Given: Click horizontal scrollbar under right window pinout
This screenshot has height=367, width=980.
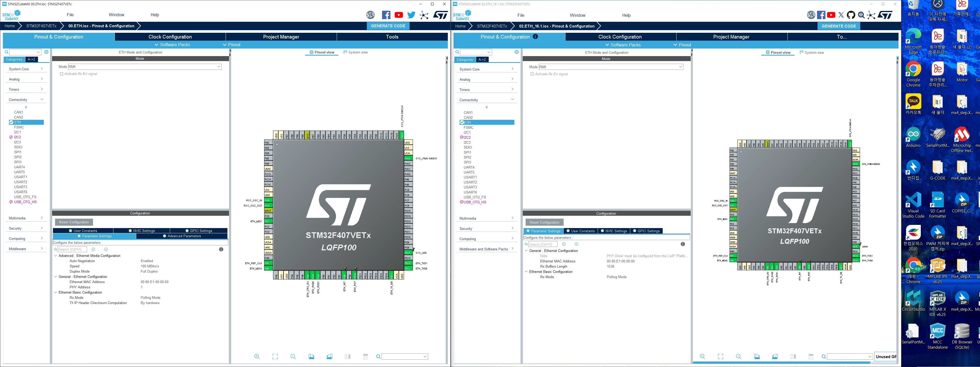Looking at the screenshot, I should pos(781,363).
